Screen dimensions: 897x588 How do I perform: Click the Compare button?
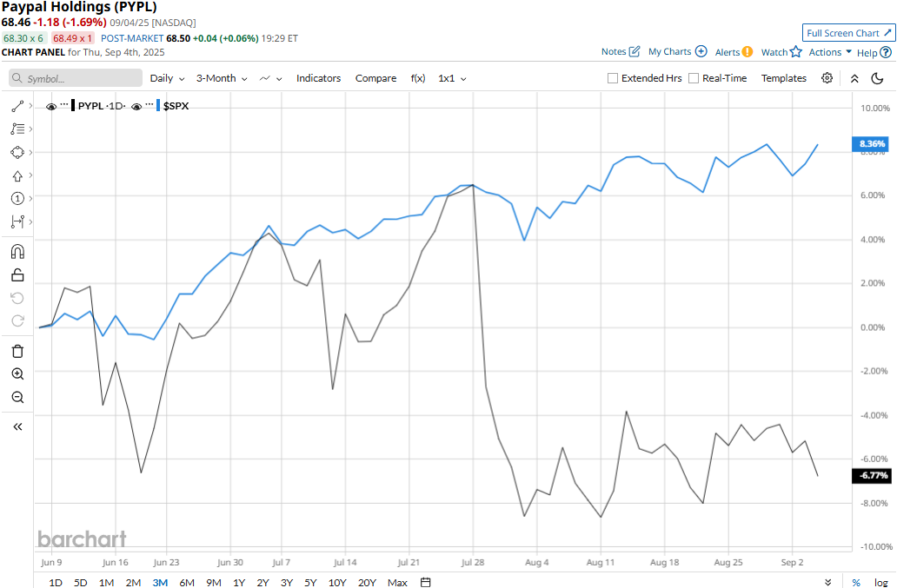coord(375,78)
